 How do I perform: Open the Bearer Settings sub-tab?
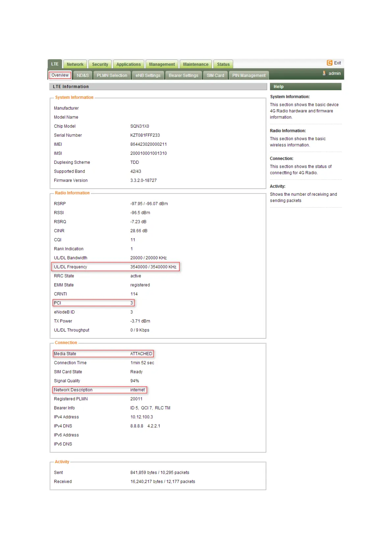pyautogui.click(x=184, y=75)
